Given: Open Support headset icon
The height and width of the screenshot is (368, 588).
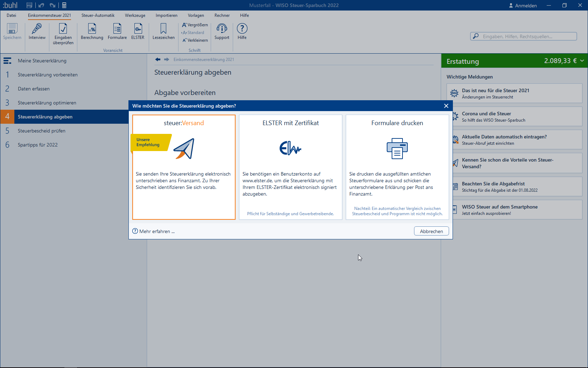Looking at the screenshot, I should [222, 29].
